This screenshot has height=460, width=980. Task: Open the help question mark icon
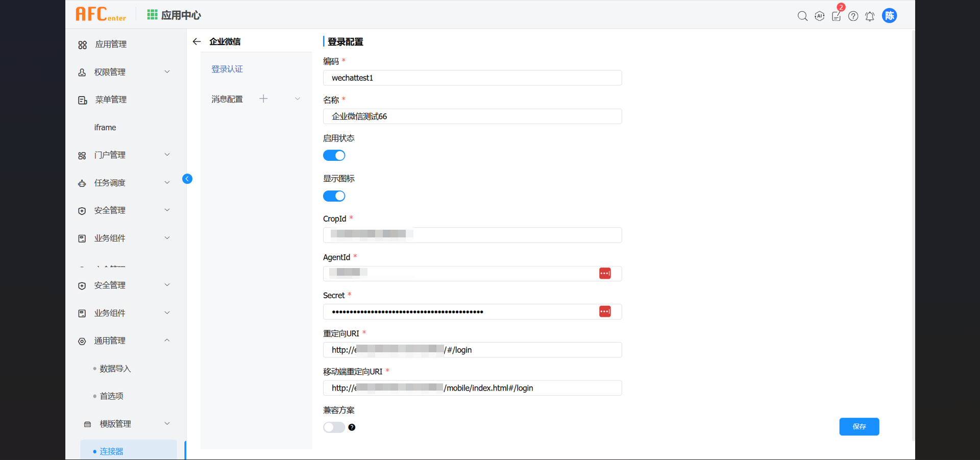click(x=853, y=16)
